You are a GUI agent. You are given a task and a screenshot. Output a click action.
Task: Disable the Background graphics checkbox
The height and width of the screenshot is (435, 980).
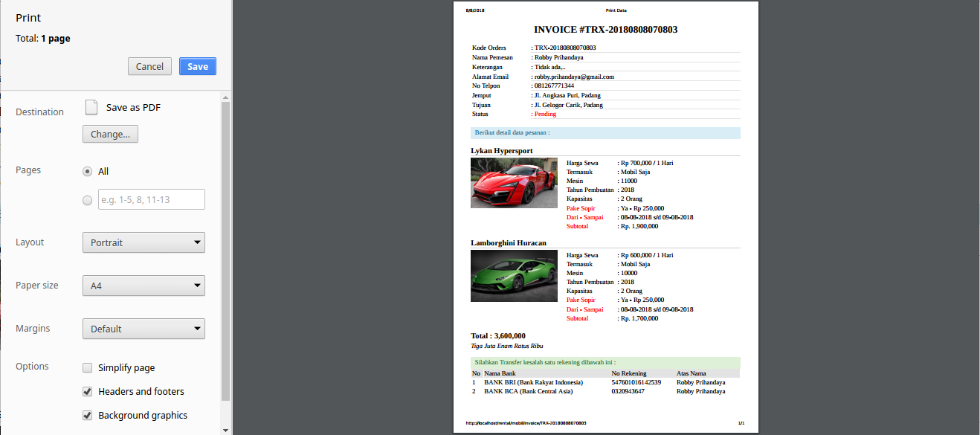(x=88, y=416)
